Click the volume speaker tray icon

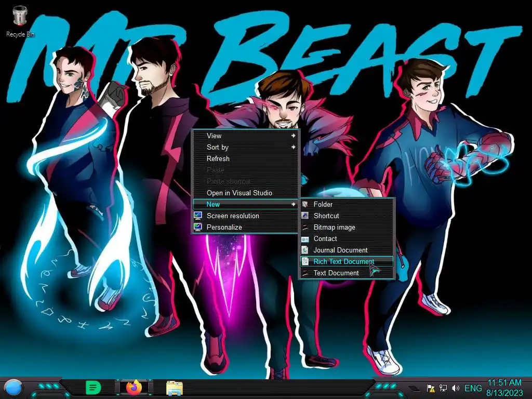click(x=456, y=388)
